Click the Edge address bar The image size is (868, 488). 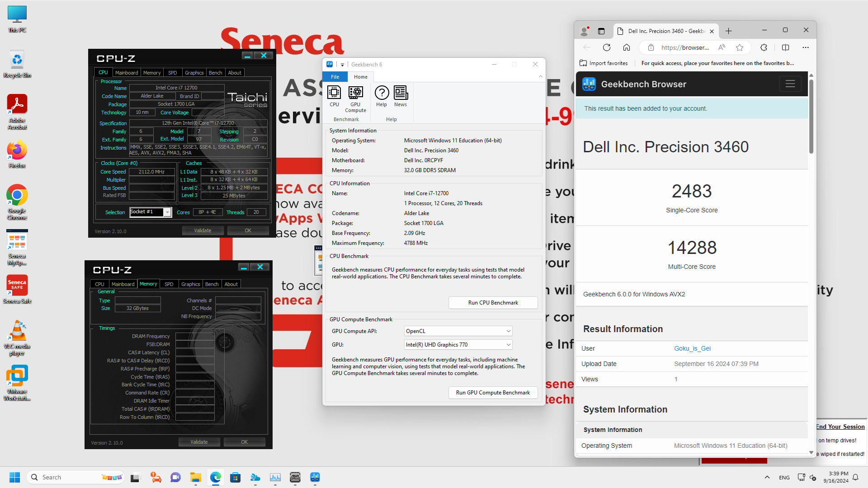coord(684,47)
